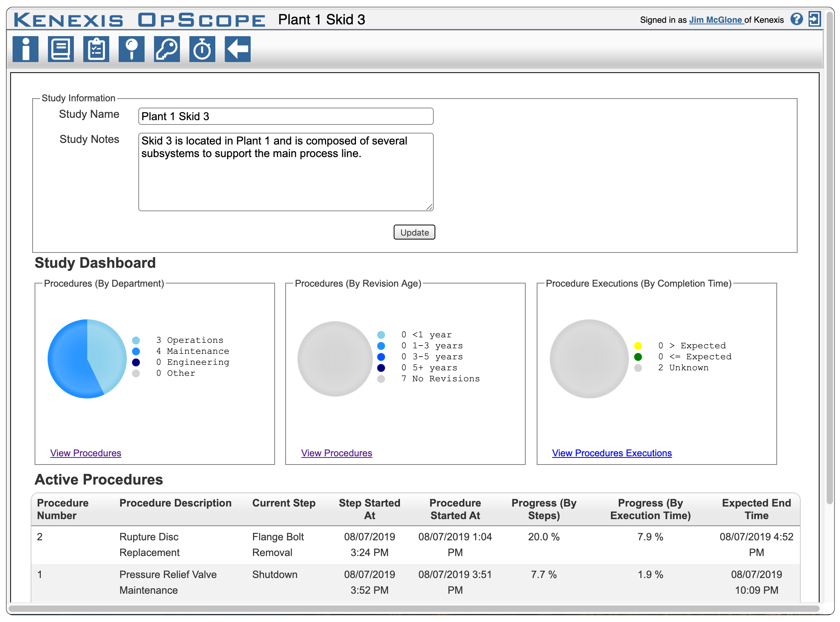Click the green <= Expected legend dot

tap(638, 357)
